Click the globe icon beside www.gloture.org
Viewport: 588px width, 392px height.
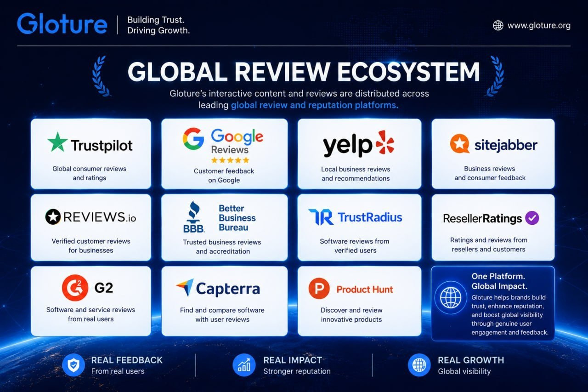click(x=498, y=25)
